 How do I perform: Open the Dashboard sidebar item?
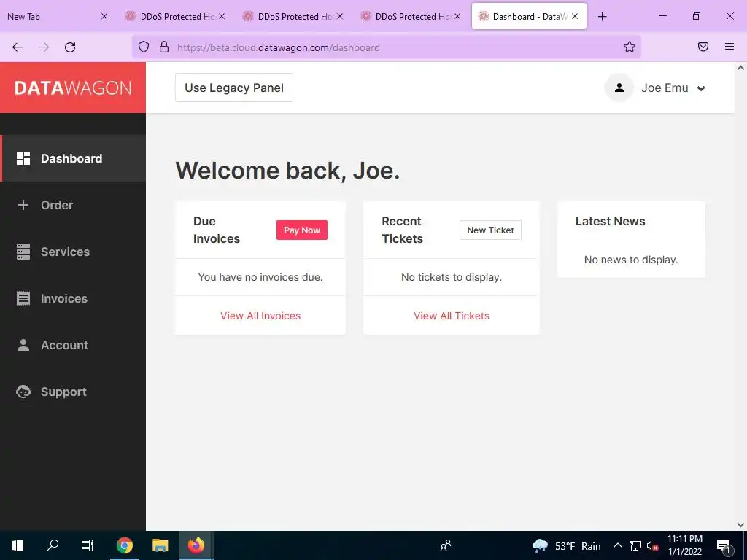pos(73,158)
